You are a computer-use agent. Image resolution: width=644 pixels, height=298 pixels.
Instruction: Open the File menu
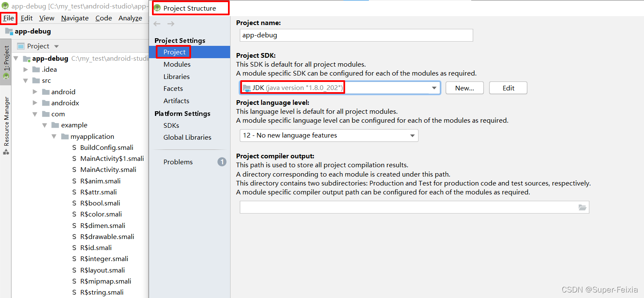[x=8, y=18]
